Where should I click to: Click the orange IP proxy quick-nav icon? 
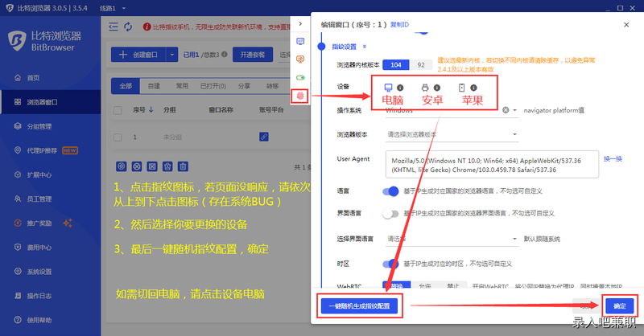tap(300, 59)
